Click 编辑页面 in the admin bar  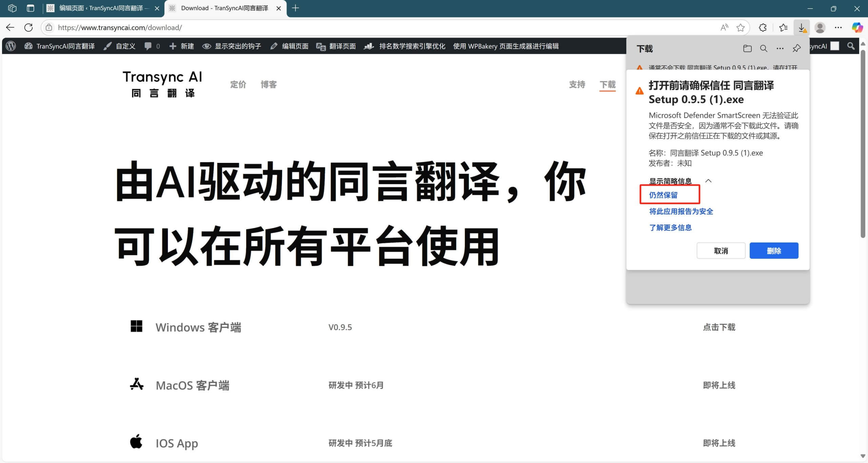[289, 46]
